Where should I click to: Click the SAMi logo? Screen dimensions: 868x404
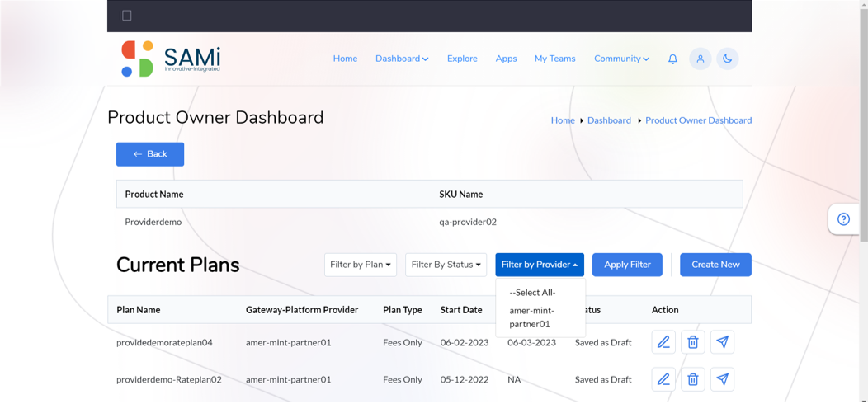pyautogui.click(x=171, y=59)
